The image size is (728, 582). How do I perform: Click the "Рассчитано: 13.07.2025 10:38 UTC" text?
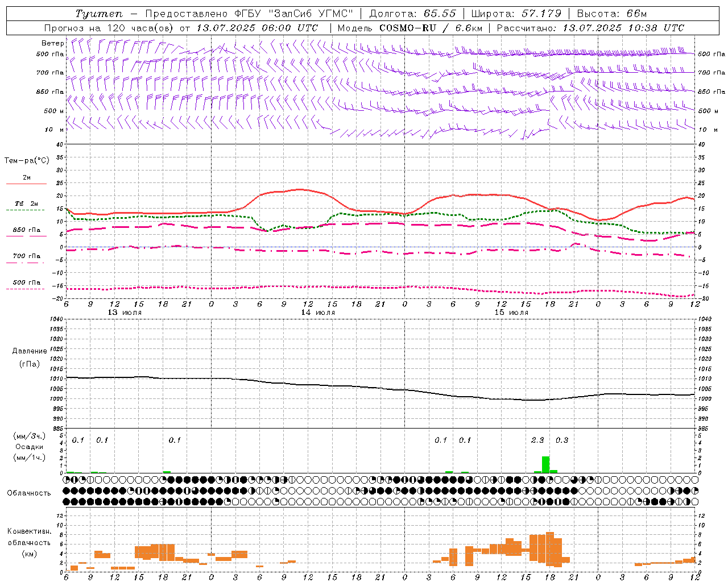(590, 28)
